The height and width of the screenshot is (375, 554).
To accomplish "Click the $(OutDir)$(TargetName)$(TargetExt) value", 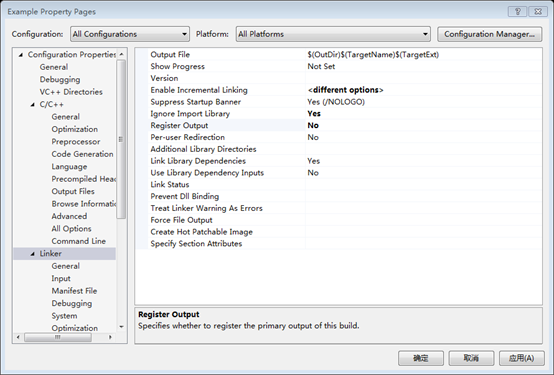I will 373,54.
